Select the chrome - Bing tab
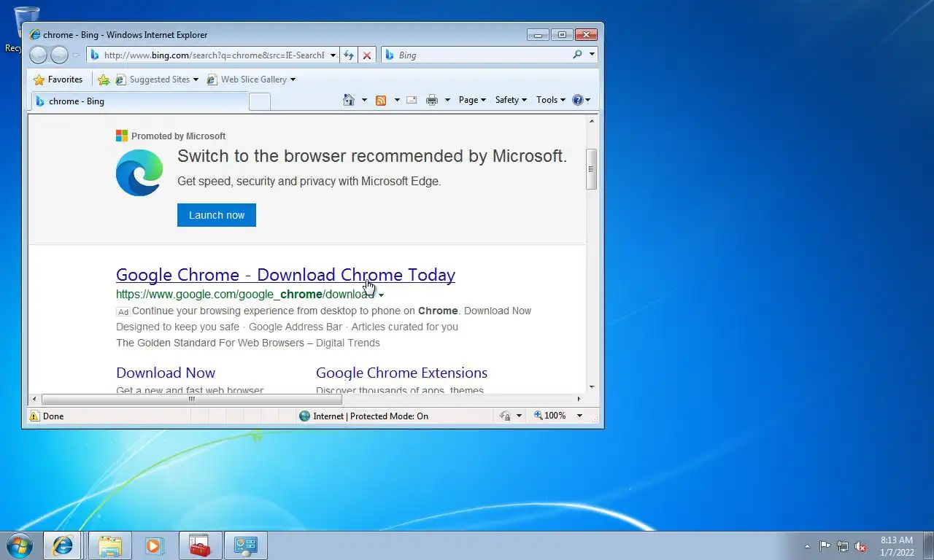This screenshot has height=560, width=934. (x=139, y=101)
